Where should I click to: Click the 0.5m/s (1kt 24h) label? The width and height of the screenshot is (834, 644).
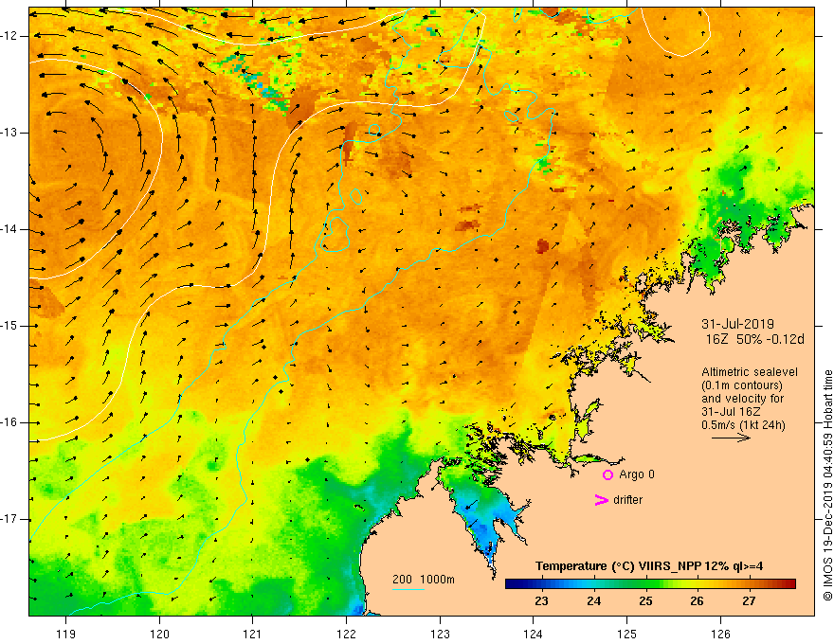pos(743,424)
